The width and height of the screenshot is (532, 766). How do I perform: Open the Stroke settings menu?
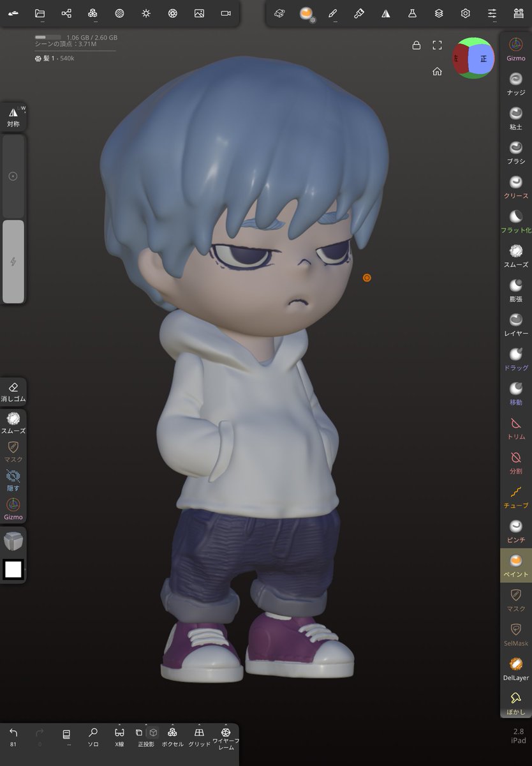click(x=279, y=13)
